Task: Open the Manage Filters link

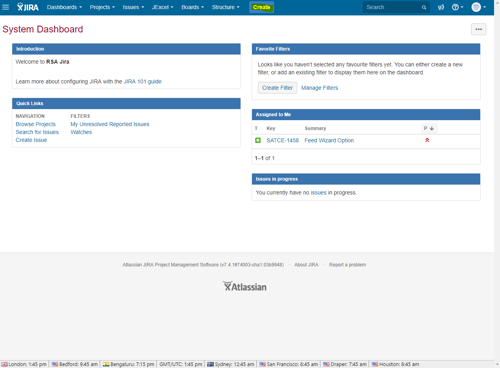Action: 319,88
